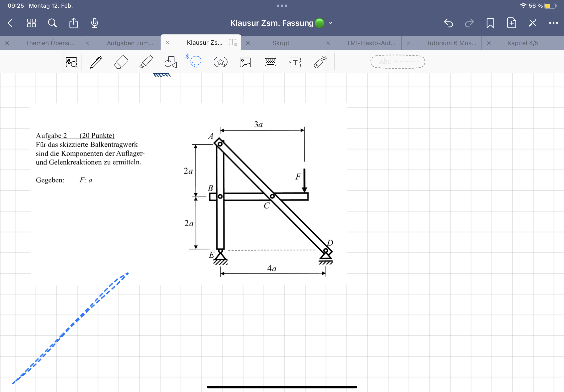
Task: Toggle read-only mode with crossed pen icon
Action: [532, 23]
